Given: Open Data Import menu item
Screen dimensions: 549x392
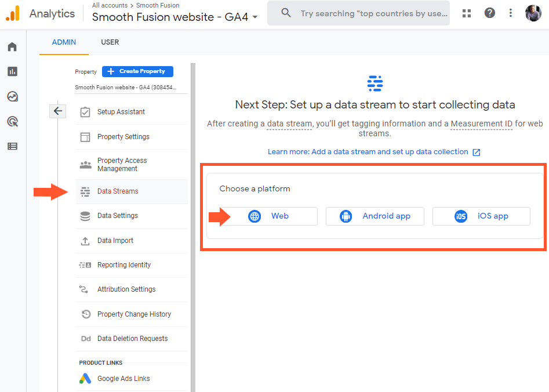Looking at the screenshot, I should click(132, 241).
